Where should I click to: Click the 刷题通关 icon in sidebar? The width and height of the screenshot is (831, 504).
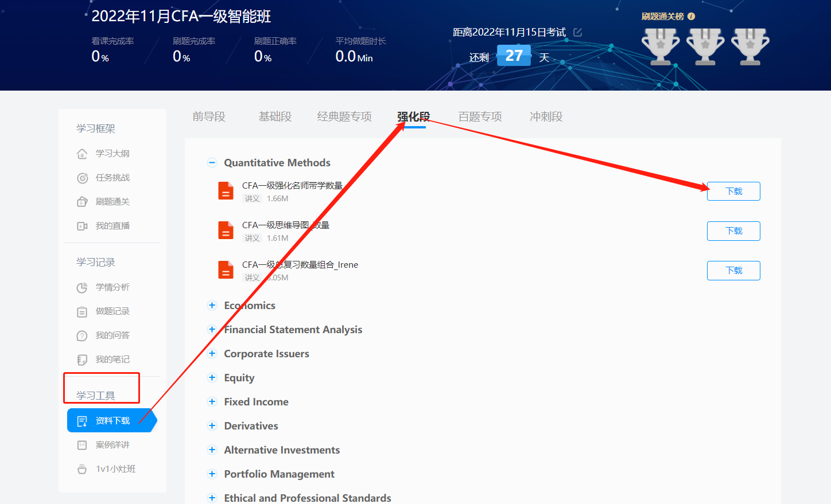coord(82,202)
